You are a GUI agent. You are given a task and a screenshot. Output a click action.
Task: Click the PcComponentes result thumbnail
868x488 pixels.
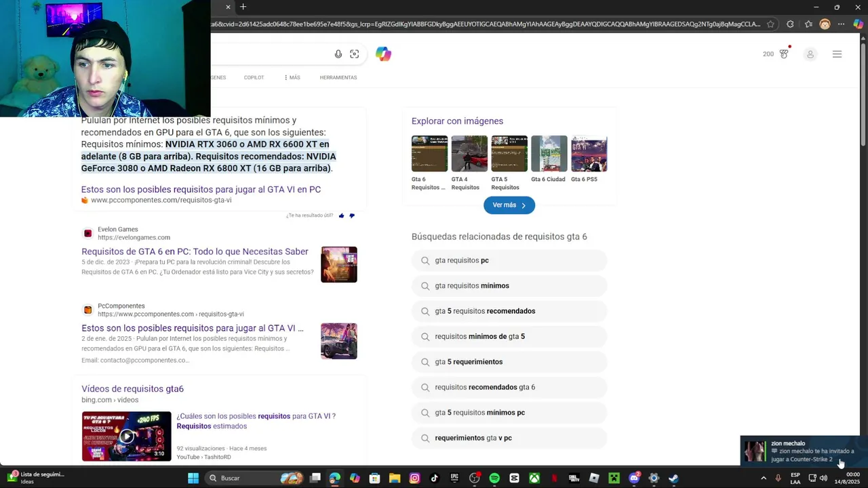[x=339, y=341]
